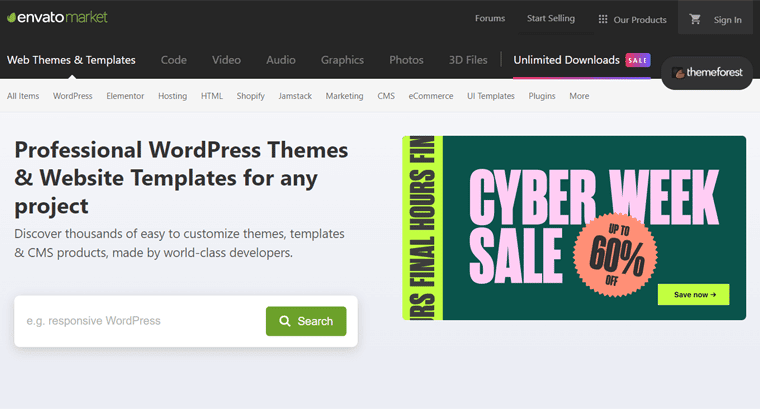Image resolution: width=760 pixels, height=409 pixels.
Task: Switch to the Audio category
Action: (x=281, y=60)
